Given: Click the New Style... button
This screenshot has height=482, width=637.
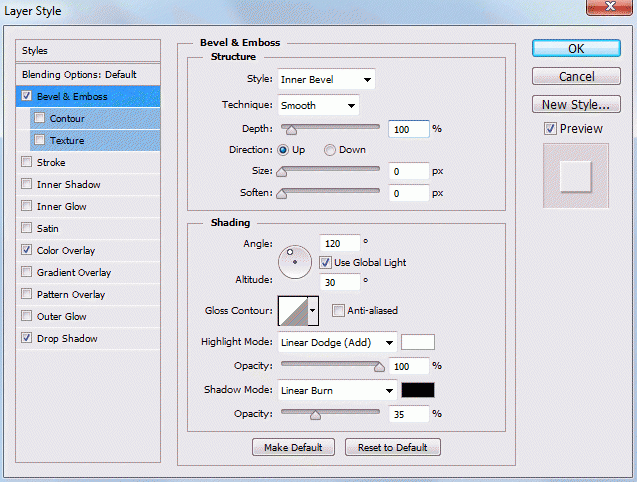Looking at the screenshot, I should pyautogui.click(x=576, y=104).
